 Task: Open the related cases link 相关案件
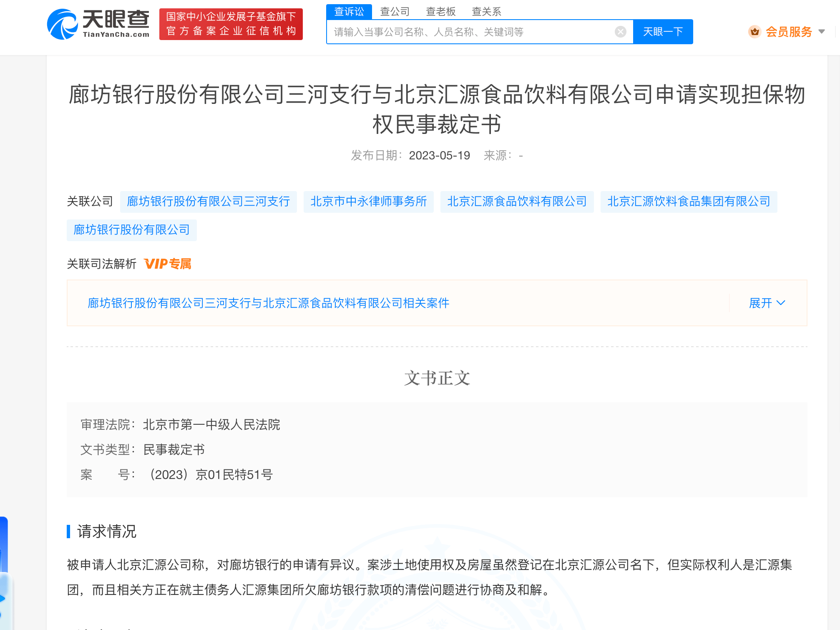(269, 303)
